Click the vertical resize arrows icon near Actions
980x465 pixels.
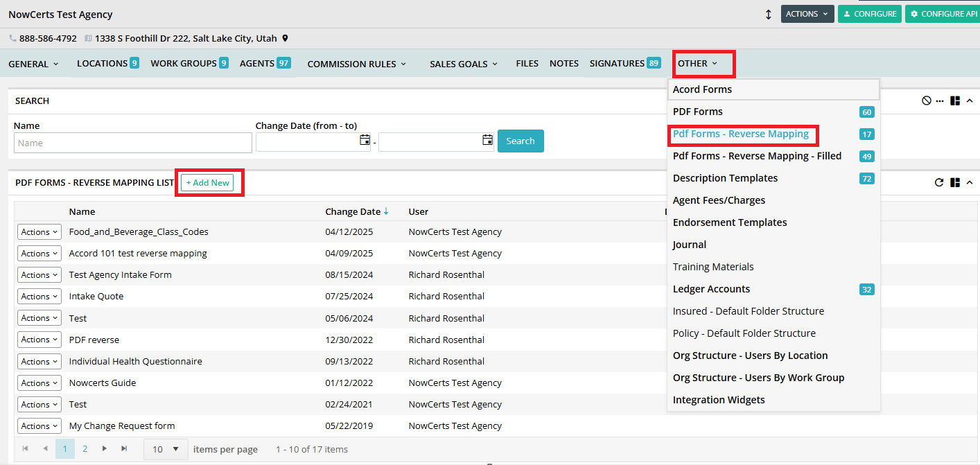(768, 15)
